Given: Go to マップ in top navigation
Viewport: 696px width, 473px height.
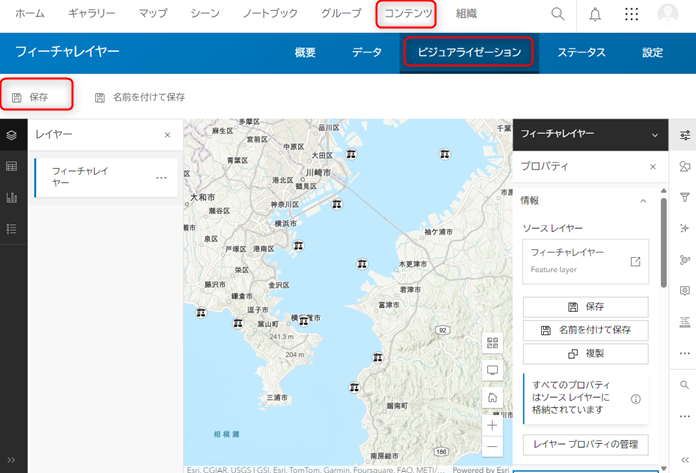Looking at the screenshot, I should coord(153,14).
